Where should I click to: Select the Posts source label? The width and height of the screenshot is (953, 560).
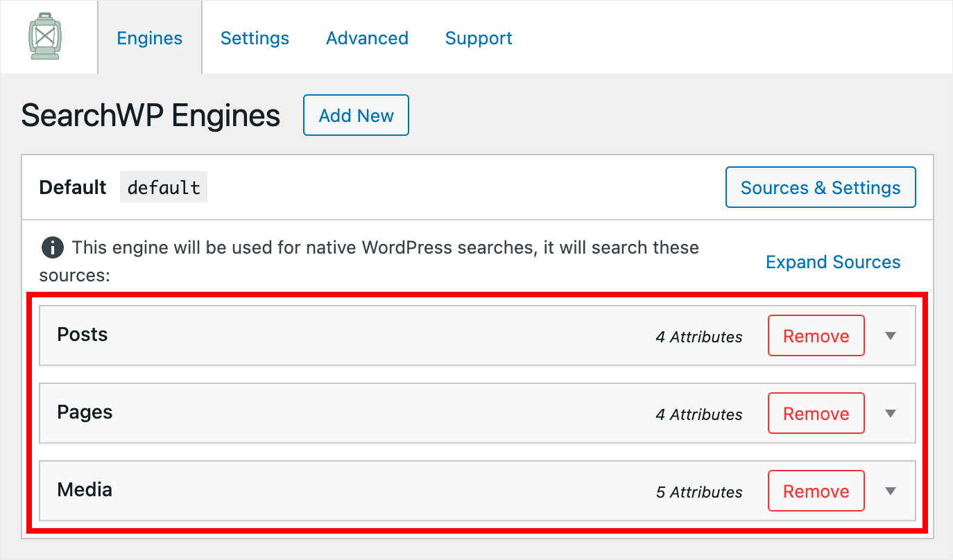[x=83, y=335]
